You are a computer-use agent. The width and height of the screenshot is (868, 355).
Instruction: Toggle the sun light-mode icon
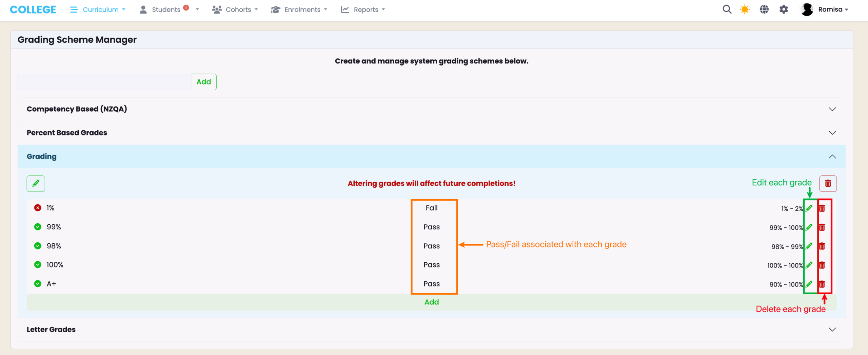tap(745, 10)
